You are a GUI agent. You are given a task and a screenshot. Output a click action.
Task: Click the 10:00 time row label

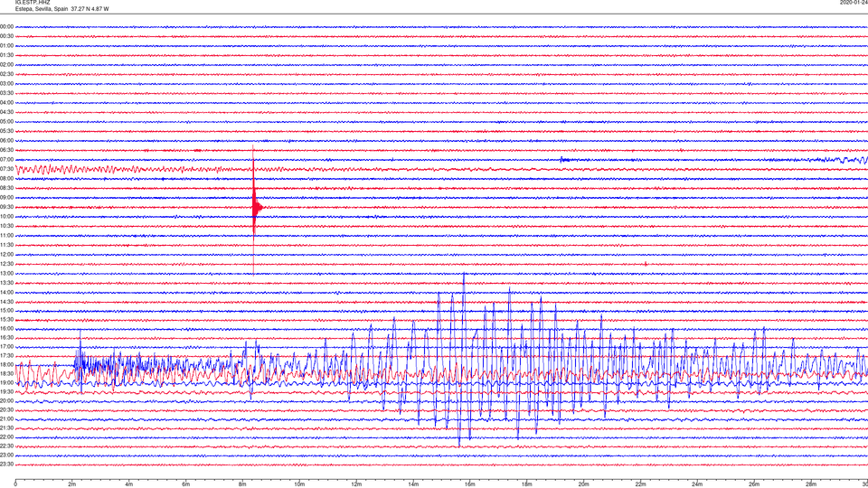pyautogui.click(x=6, y=217)
